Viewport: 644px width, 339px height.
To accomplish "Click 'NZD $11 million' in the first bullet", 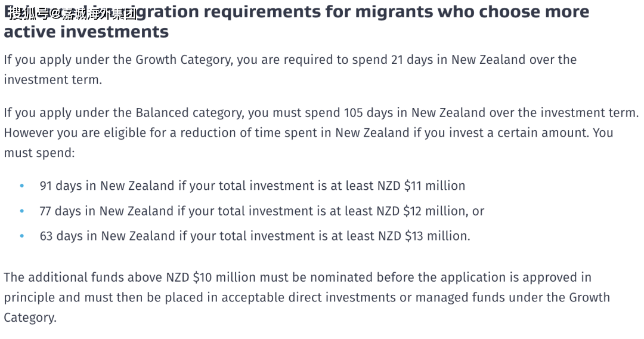I will click(x=421, y=186).
